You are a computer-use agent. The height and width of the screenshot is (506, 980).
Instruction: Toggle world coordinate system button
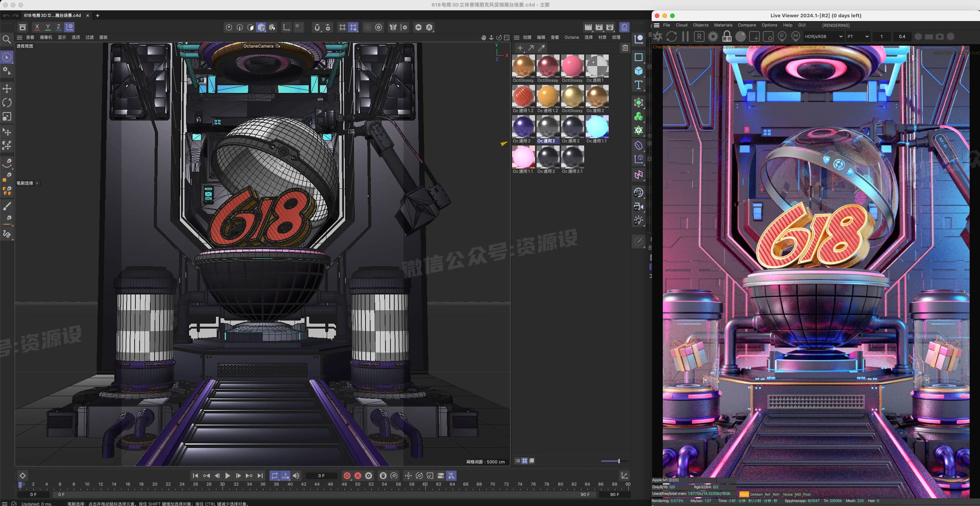pos(69,27)
